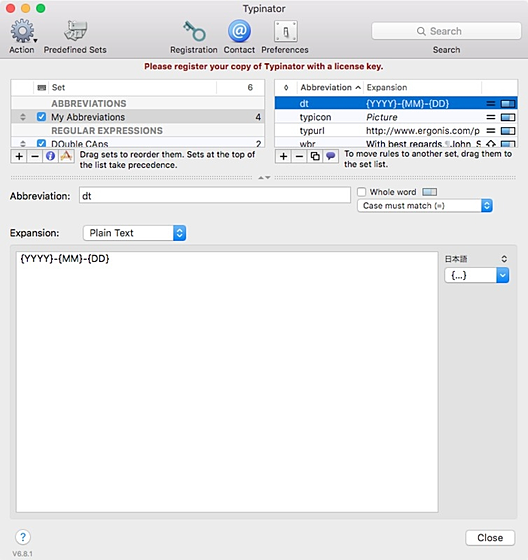
Task: Click in the Expansion text area
Action: [227, 382]
